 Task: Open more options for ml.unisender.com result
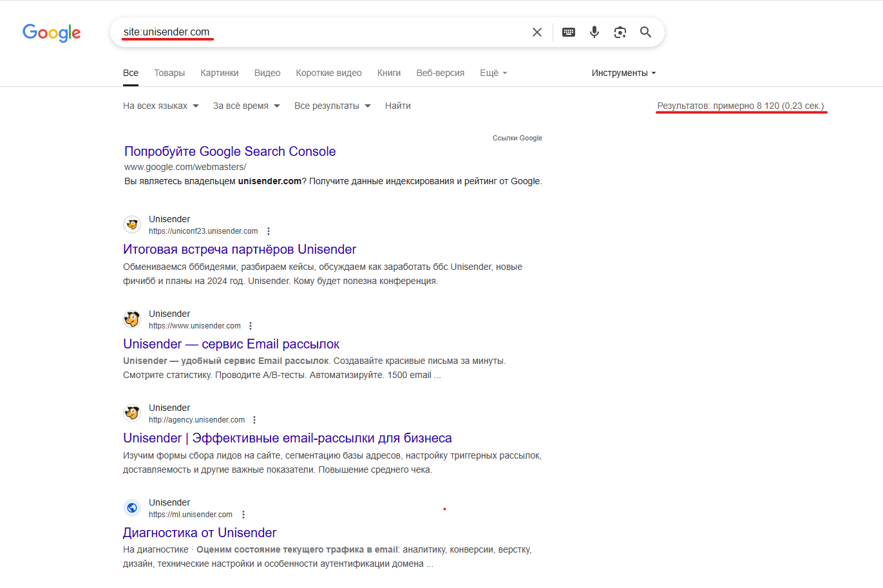point(243,515)
